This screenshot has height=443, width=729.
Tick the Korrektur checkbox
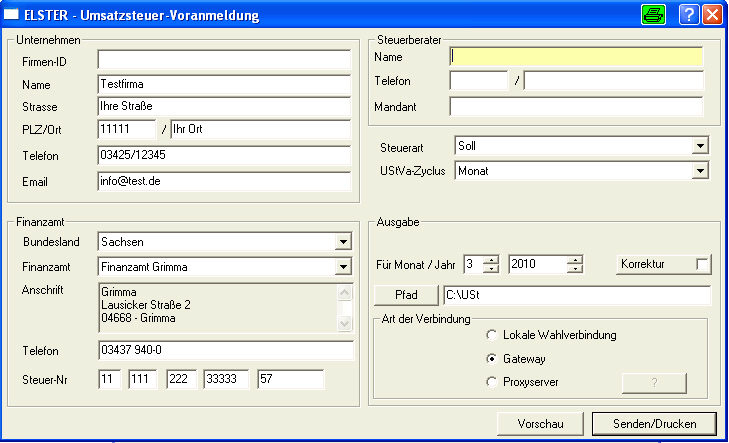pyautogui.click(x=702, y=264)
